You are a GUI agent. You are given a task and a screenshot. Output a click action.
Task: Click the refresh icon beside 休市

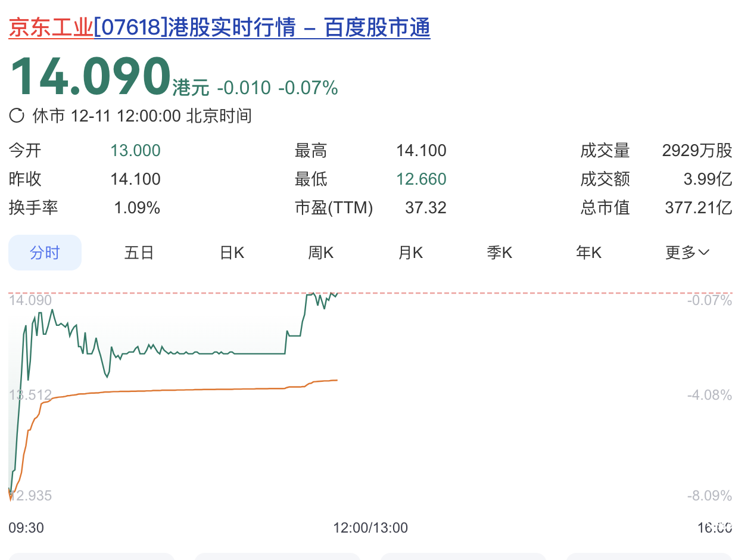coord(17,116)
